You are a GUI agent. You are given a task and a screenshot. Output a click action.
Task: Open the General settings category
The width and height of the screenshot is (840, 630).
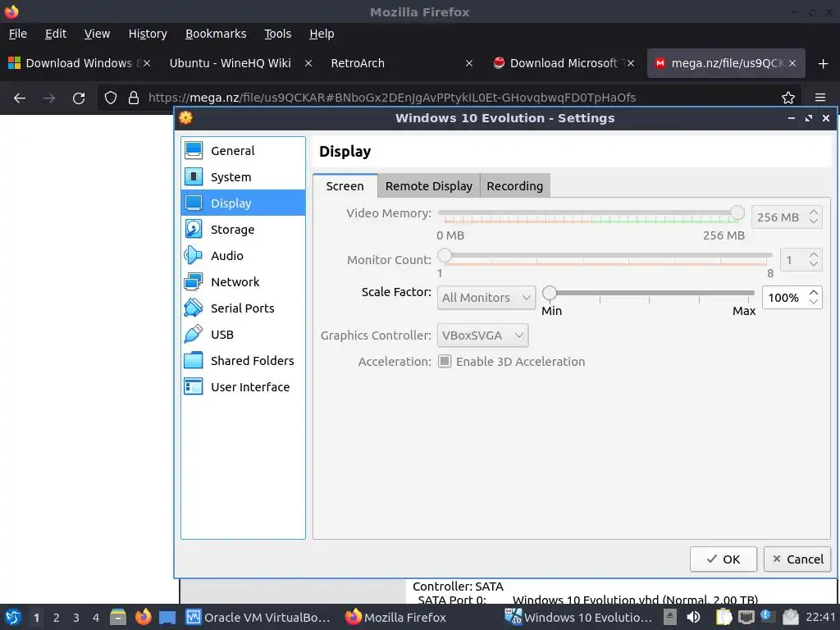coord(243,151)
